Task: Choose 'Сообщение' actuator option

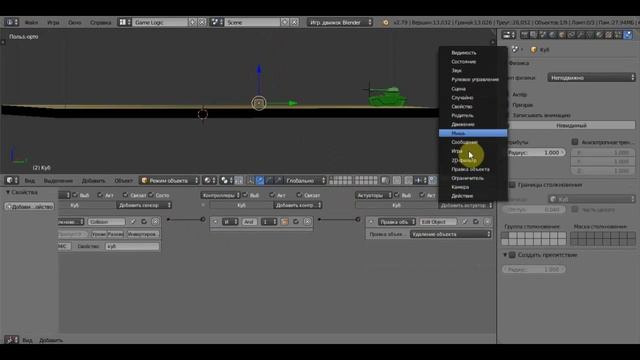Action: (473, 142)
